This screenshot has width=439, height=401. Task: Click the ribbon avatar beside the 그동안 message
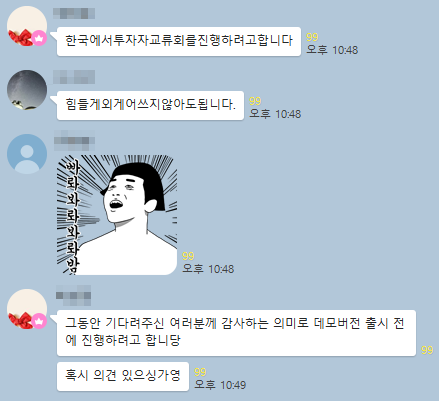(27, 309)
